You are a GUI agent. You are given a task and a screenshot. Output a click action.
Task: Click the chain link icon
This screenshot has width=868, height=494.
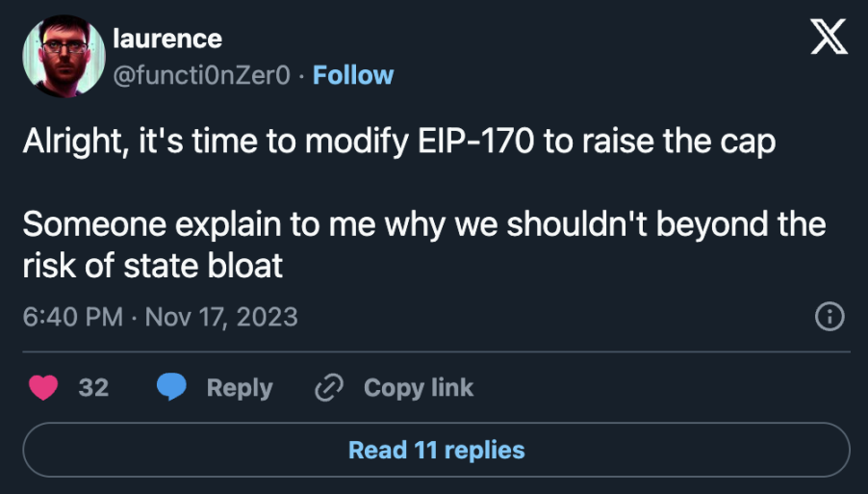coord(329,387)
